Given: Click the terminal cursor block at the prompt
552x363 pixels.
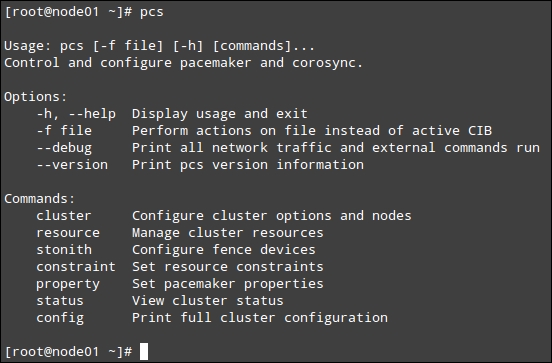Looking at the screenshot, I should coord(144,351).
